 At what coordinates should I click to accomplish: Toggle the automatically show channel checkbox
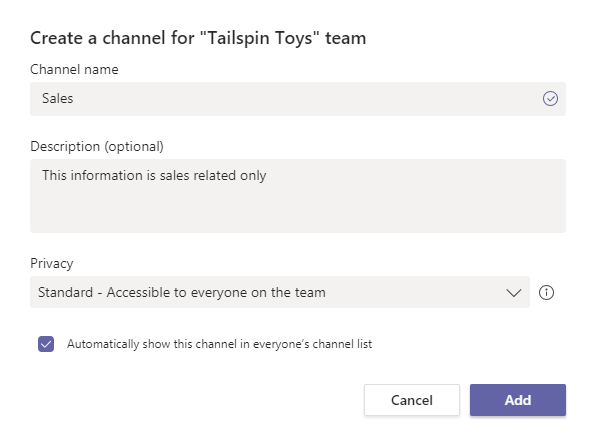tap(46, 344)
